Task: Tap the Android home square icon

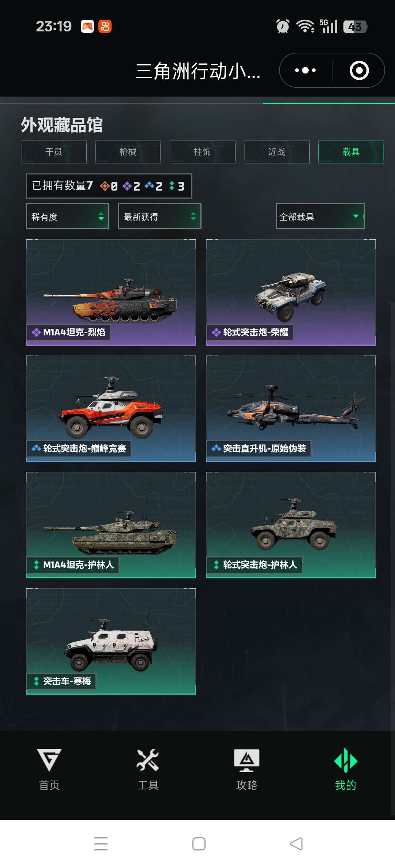Action: 199,844
